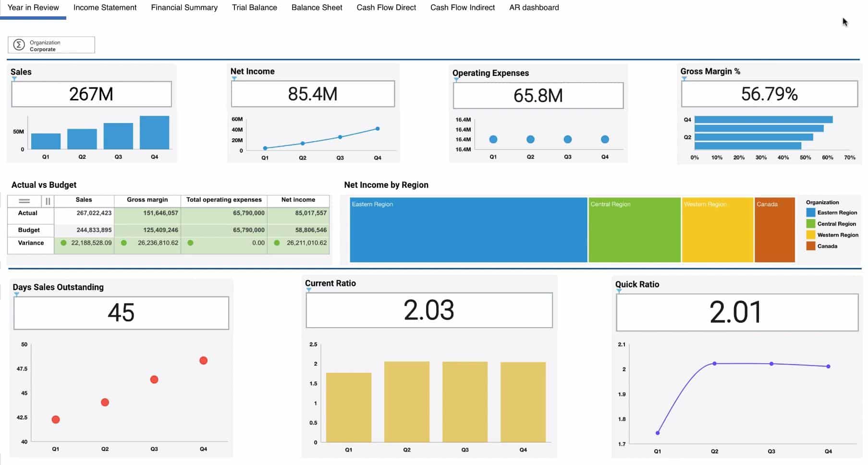The width and height of the screenshot is (868, 465).
Task: Select the Cash Flow Indirect tab
Action: [x=462, y=8]
